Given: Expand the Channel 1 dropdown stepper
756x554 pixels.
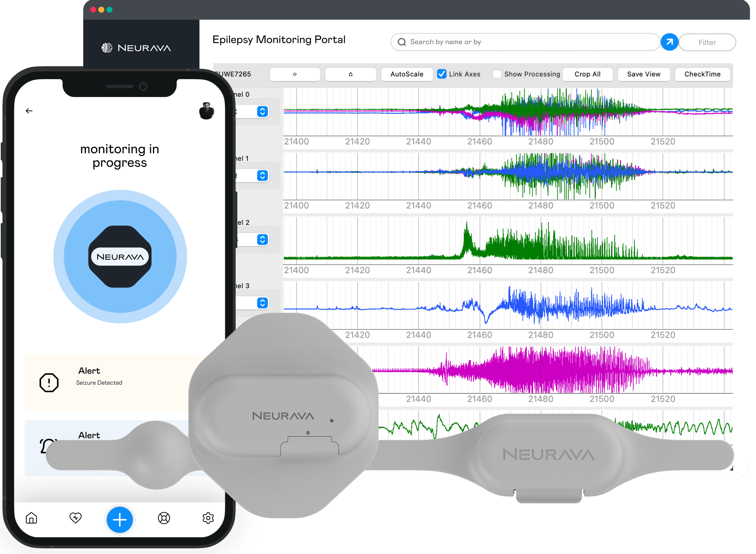Looking at the screenshot, I should pos(263,175).
